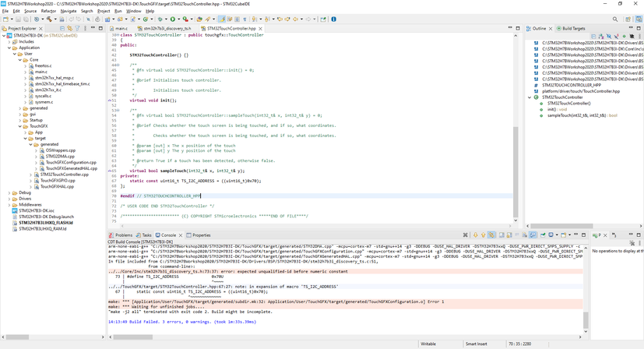This screenshot has width=644, height=349.
Task: Click the Debug bug icon in the toolbar
Action: [x=160, y=19]
